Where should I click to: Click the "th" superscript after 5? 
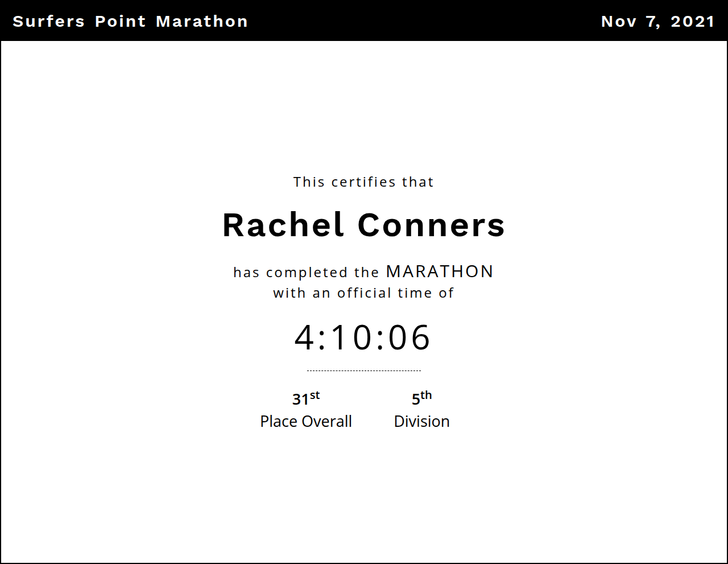[x=427, y=396]
